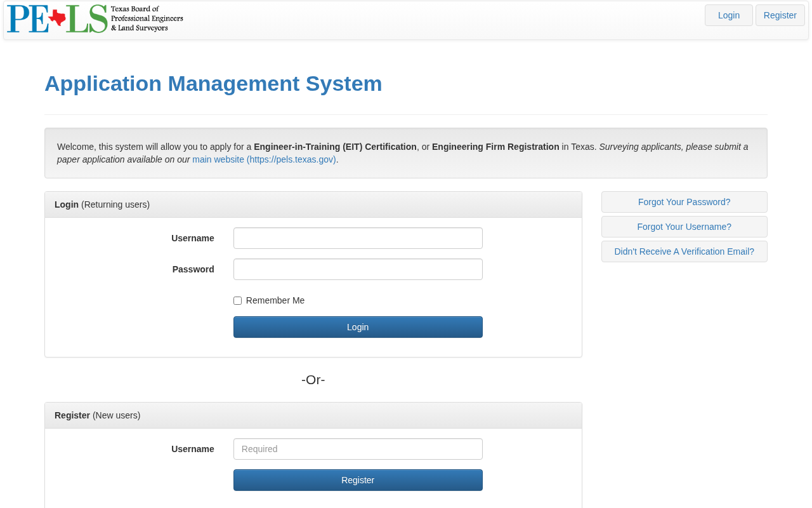Click the Password field label

(193, 269)
